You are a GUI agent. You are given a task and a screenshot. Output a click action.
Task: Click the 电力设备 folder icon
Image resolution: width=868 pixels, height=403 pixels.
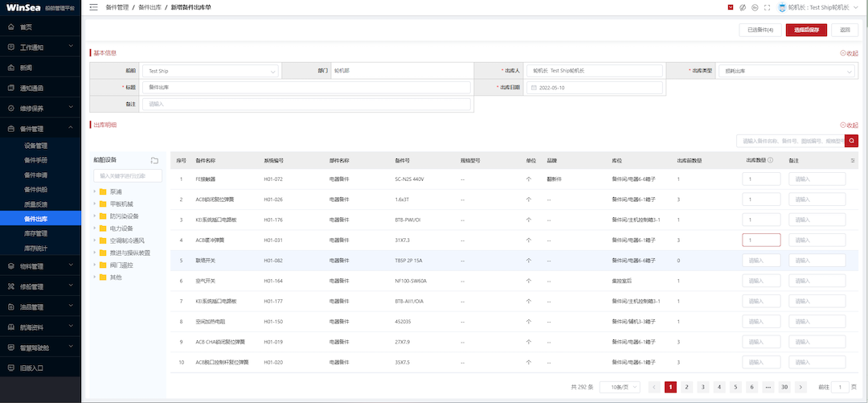click(x=103, y=228)
